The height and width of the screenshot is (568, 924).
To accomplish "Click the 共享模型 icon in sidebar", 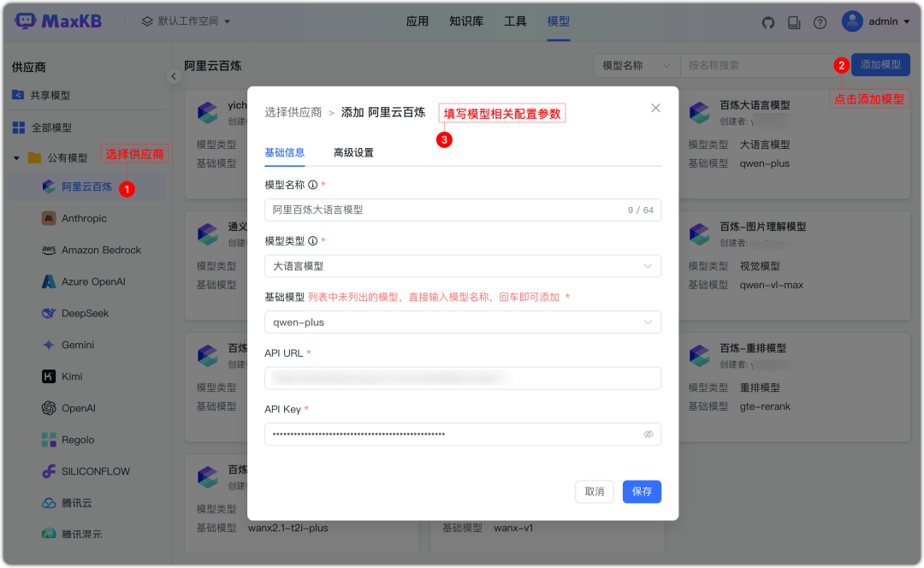I will (18, 95).
